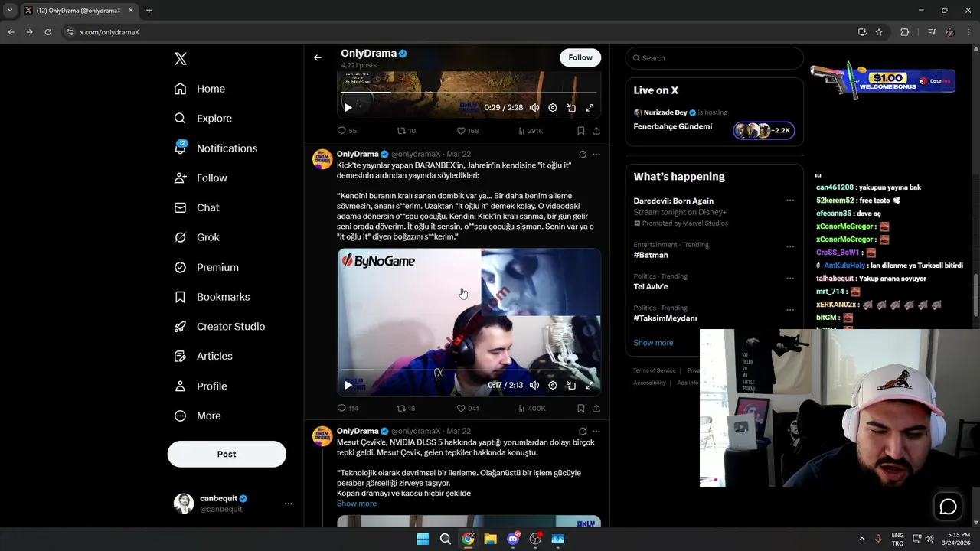View analytics showing 291K views
This screenshot has width=980, height=551.
pos(530,131)
